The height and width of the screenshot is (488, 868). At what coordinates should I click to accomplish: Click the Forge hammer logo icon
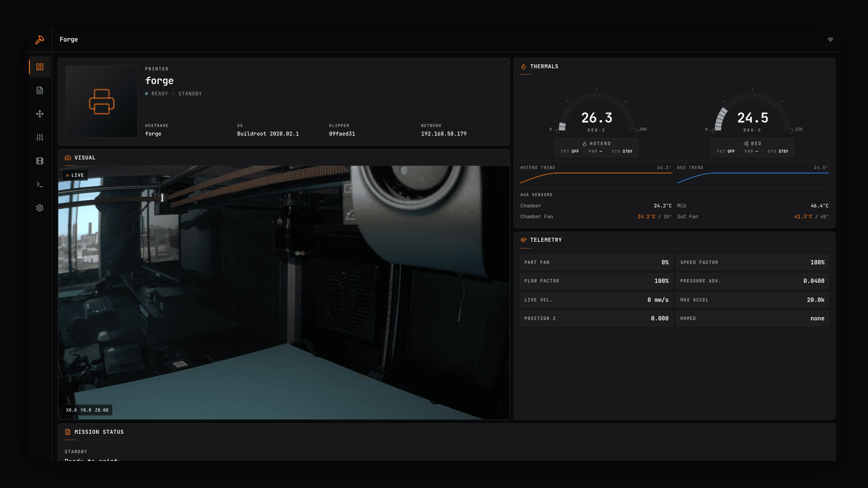pyautogui.click(x=40, y=40)
